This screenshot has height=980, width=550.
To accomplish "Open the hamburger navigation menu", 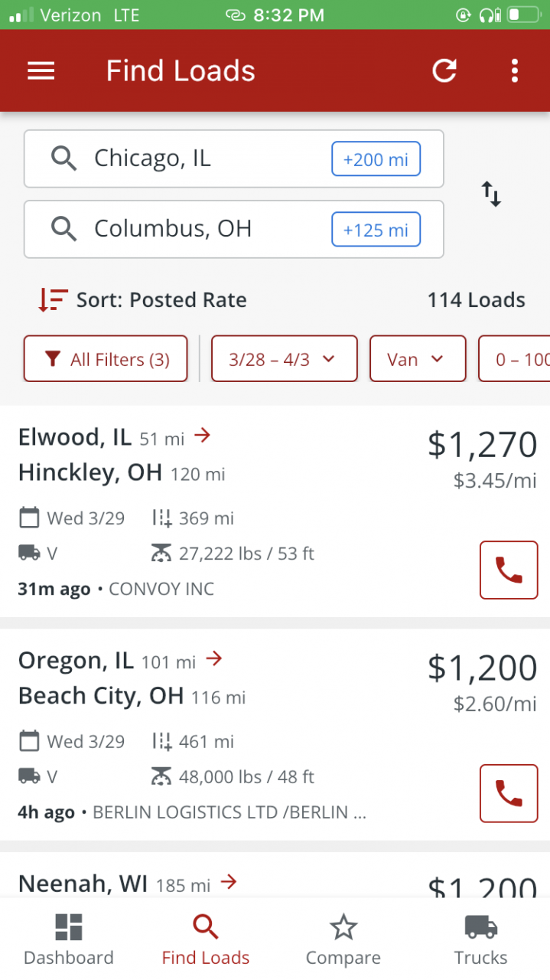I will tap(41, 71).
